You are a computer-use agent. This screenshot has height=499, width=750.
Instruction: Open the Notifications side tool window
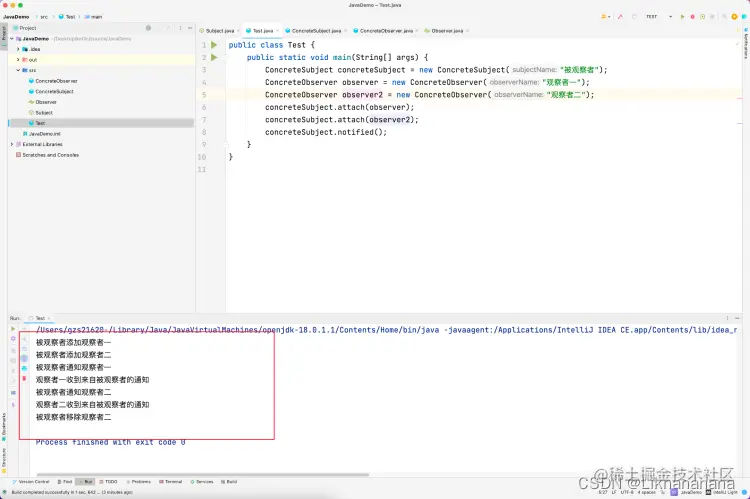pos(746,44)
